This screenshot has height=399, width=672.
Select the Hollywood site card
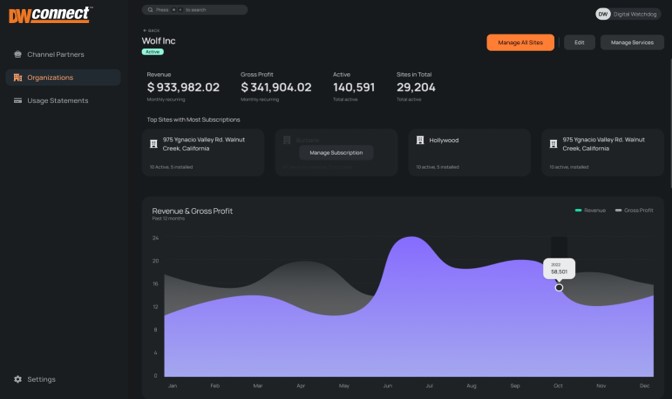[469, 153]
